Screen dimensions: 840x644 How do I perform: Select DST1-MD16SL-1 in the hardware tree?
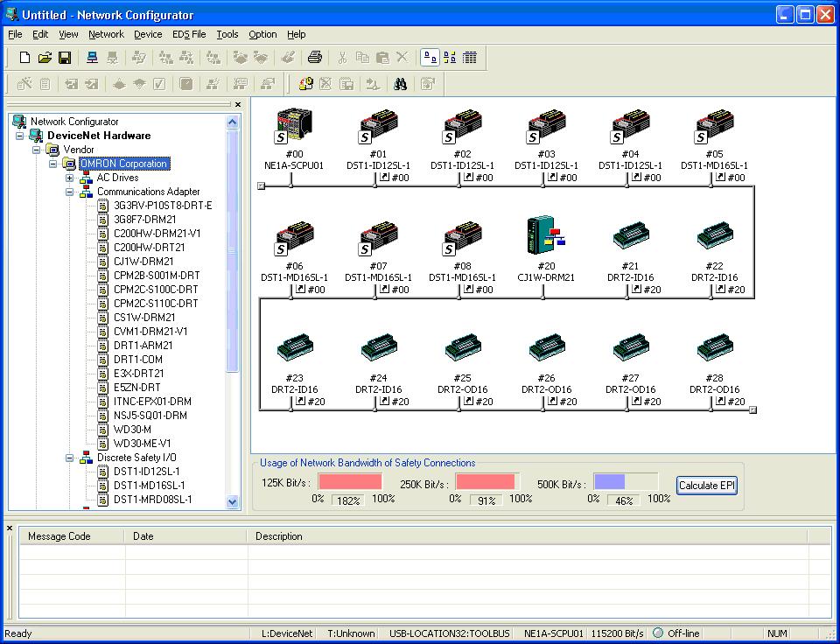[150, 486]
